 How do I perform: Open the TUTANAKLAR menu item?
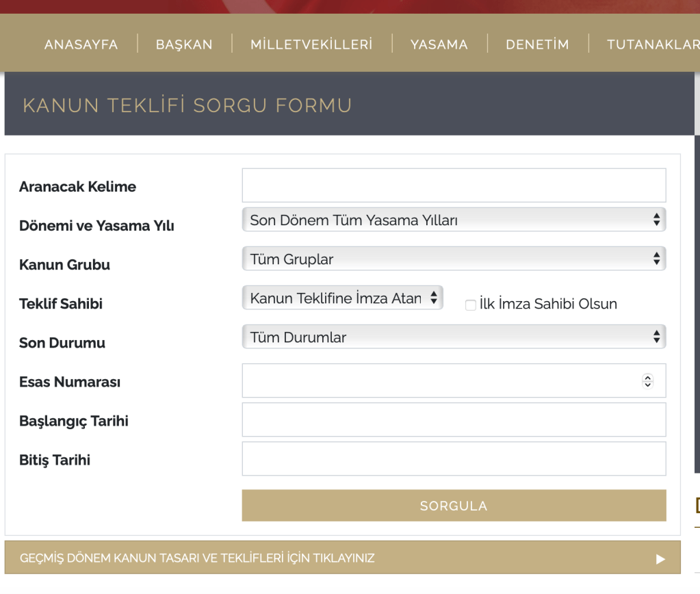(x=653, y=44)
